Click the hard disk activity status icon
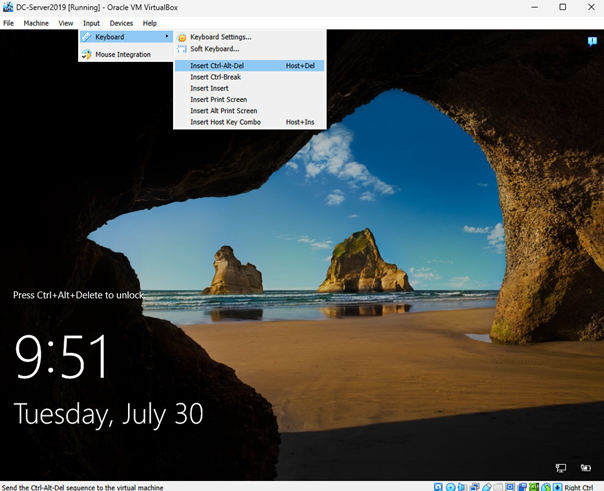This screenshot has width=604, height=491. click(x=440, y=486)
